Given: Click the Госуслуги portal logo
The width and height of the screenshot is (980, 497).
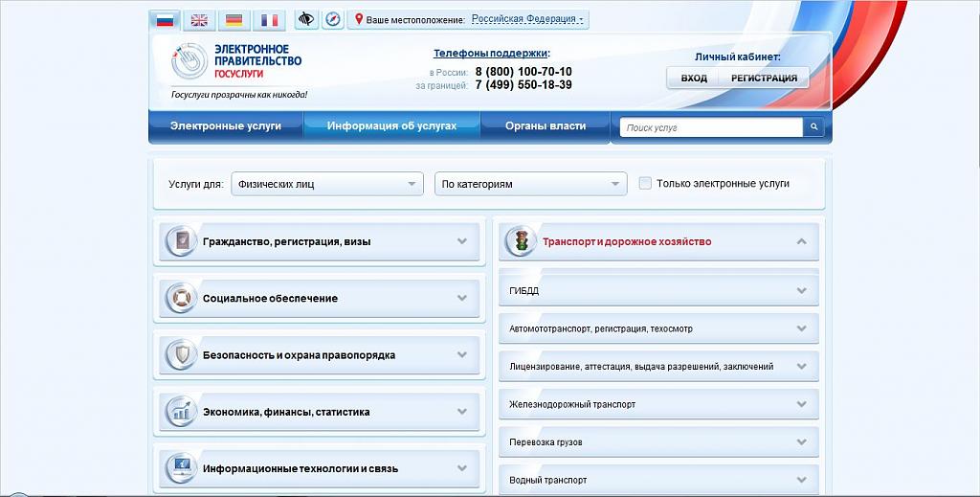Looking at the screenshot, I should pos(189,61).
